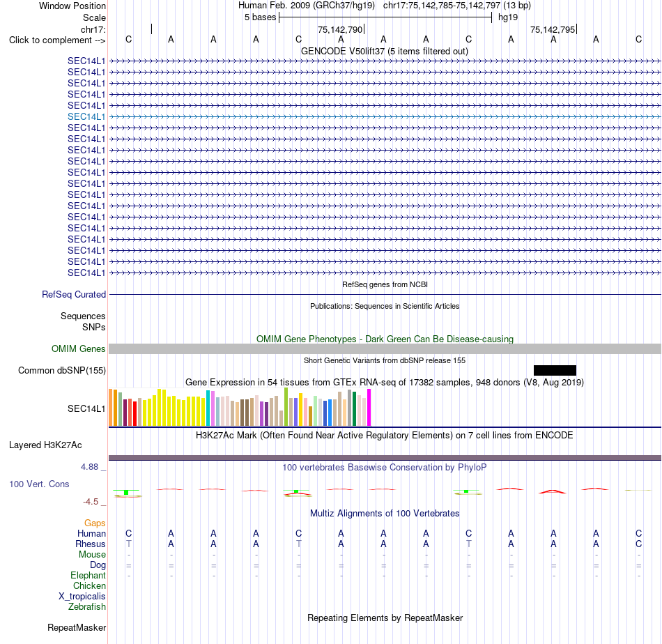Click the orange Gaps label

(95, 523)
